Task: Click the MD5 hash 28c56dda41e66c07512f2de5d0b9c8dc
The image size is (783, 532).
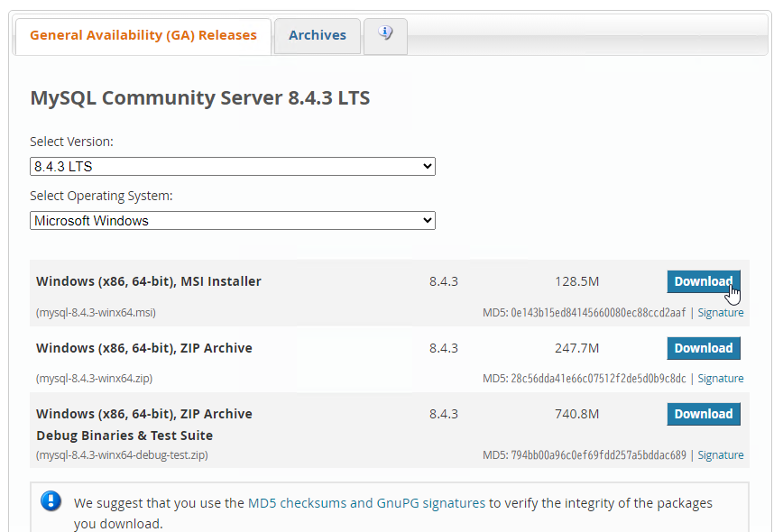Action: tap(598, 379)
